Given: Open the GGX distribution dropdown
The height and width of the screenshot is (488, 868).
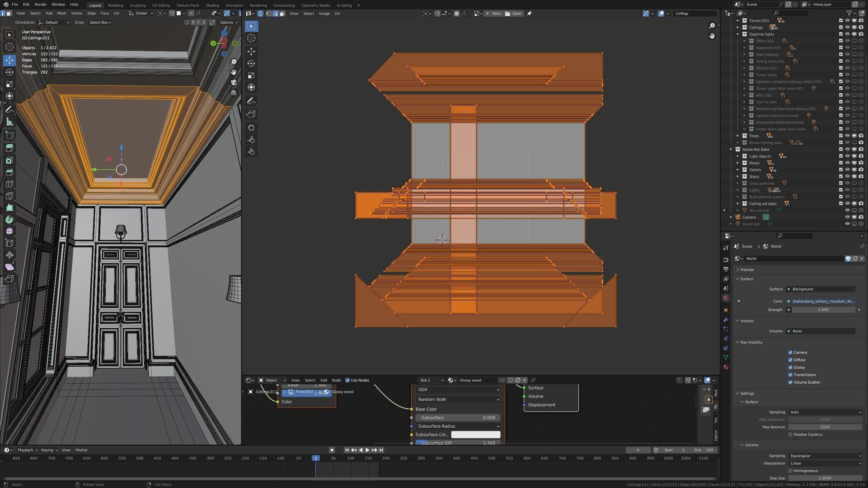Looking at the screenshot, I should [458, 390].
